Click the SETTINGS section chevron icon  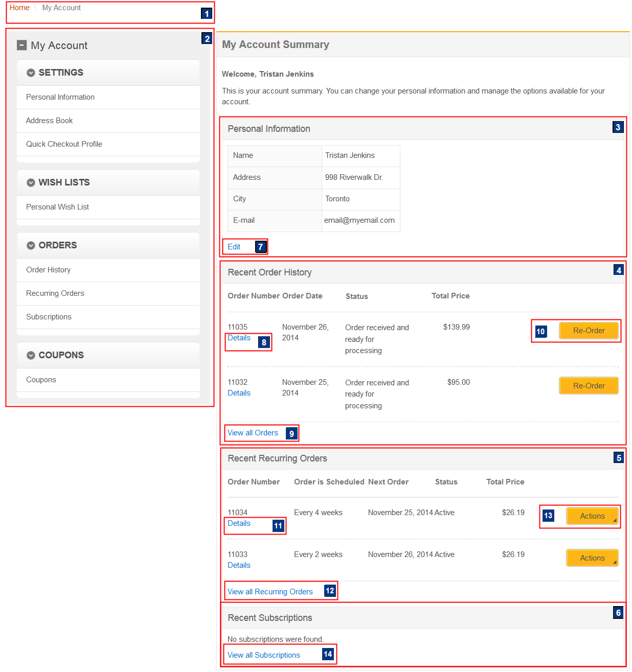(x=31, y=72)
